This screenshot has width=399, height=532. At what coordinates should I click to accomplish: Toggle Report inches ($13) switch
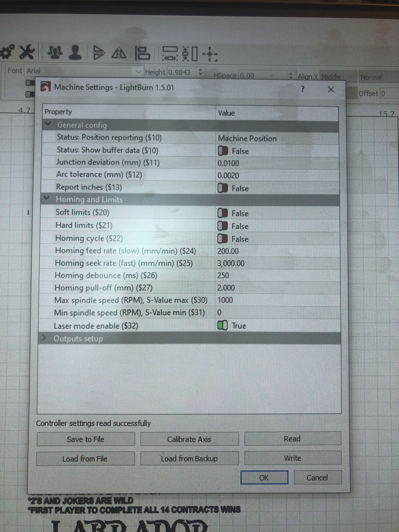pos(223,188)
